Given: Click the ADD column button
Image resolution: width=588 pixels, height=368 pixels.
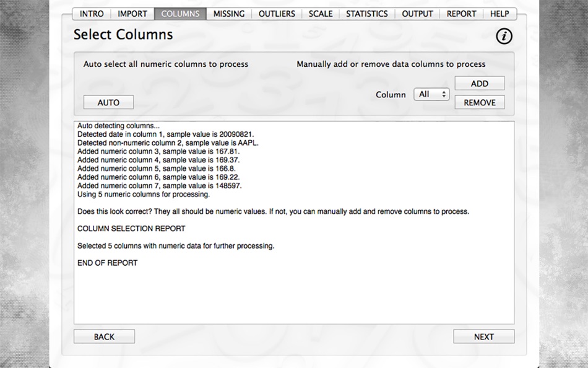Looking at the screenshot, I should click(480, 84).
